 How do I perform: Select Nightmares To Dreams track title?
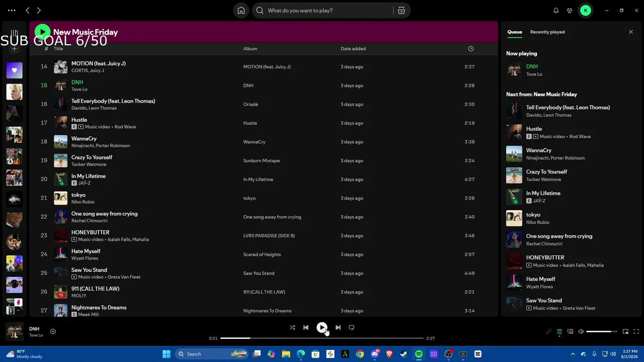[99, 308]
